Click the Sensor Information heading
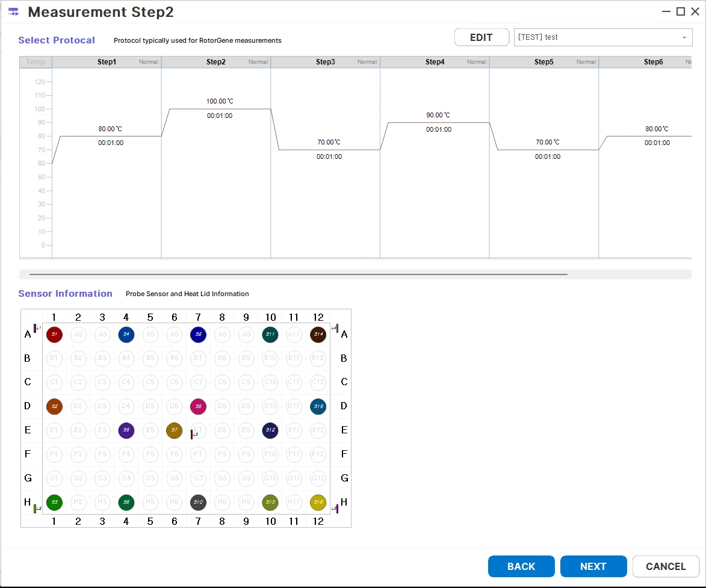The width and height of the screenshot is (706, 588). [65, 294]
